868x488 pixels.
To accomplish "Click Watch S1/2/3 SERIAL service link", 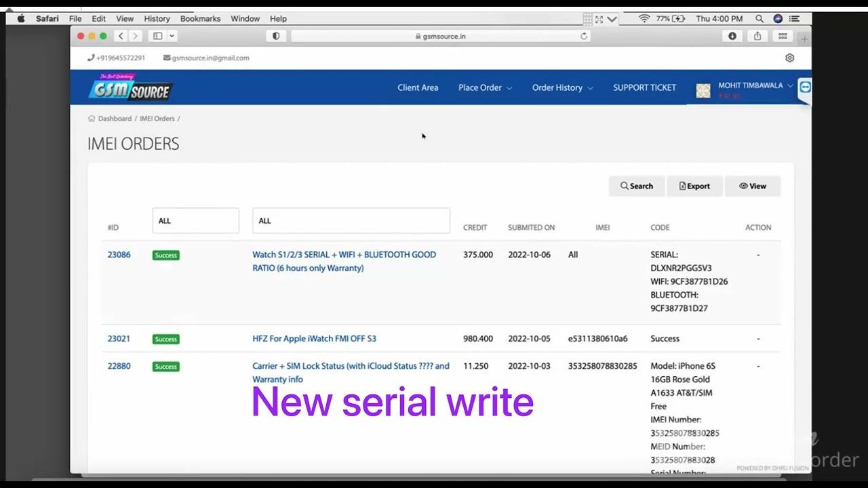I will point(344,262).
